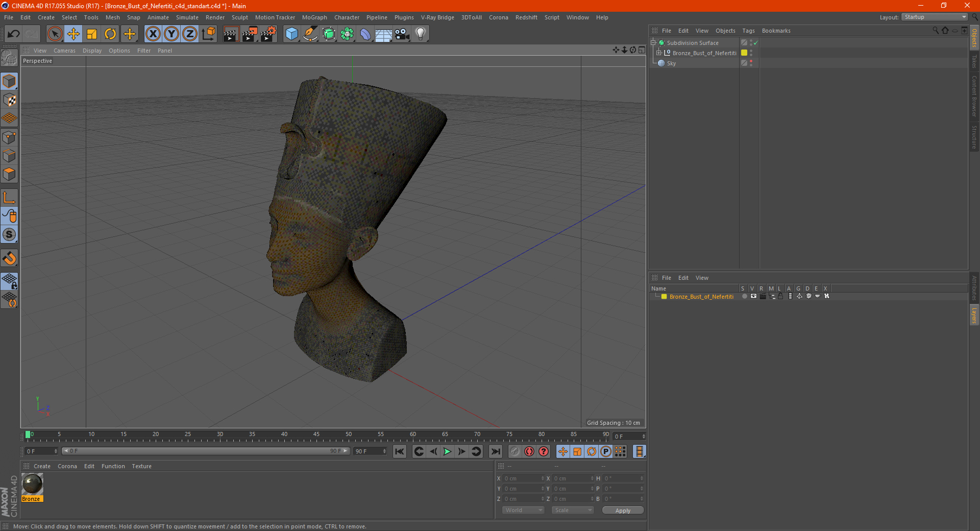Click the preview range slider bar

[x=206, y=451]
